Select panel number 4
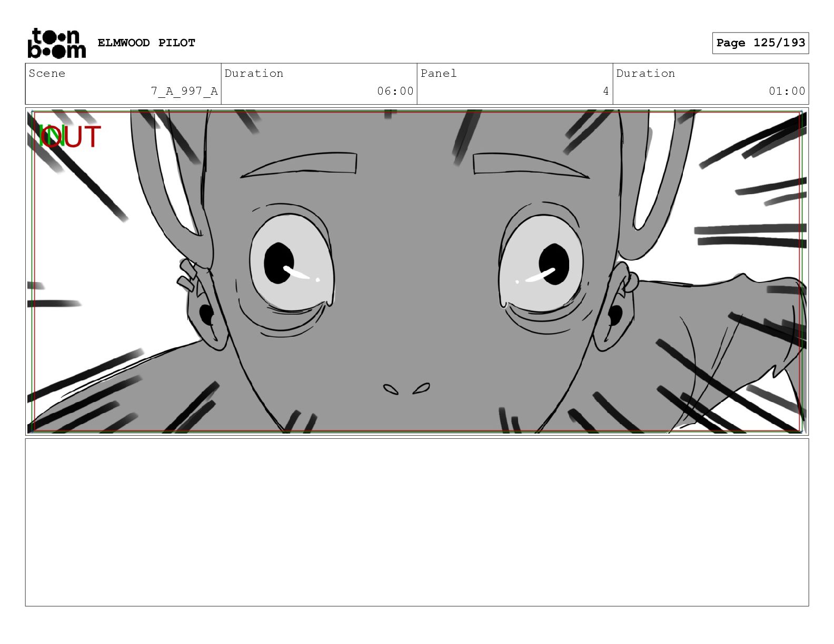This screenshot has height=644, width=834. pyautogui.click(x=606, y=91)
